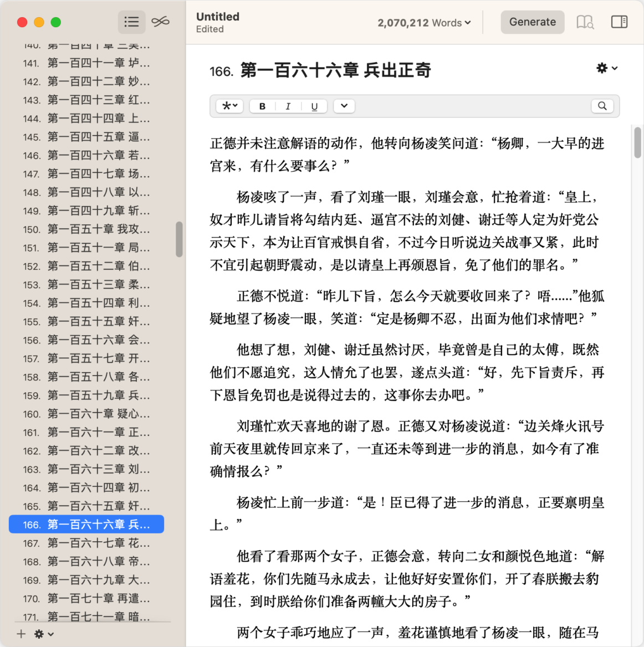The image size is (644, 647).
Task: Select chapter 143 第一百四十三章
Action: point(86,100)
